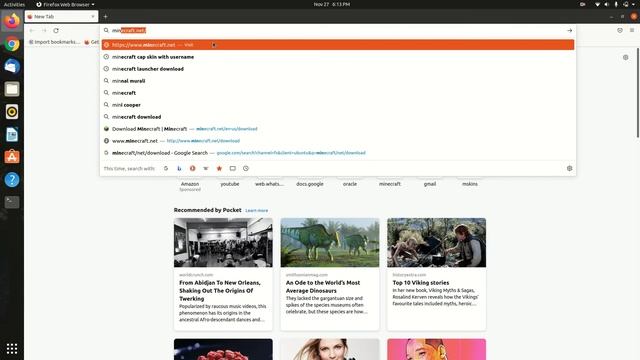
Task: Search this time with Bing
Action: (179, 168)
